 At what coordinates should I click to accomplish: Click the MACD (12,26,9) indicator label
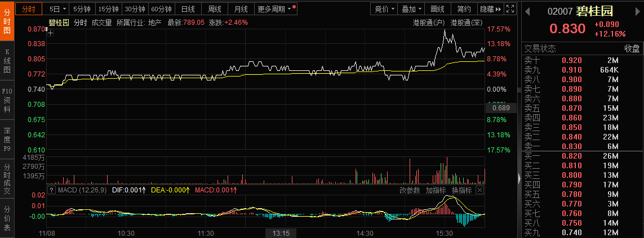(x=82, y=190)
